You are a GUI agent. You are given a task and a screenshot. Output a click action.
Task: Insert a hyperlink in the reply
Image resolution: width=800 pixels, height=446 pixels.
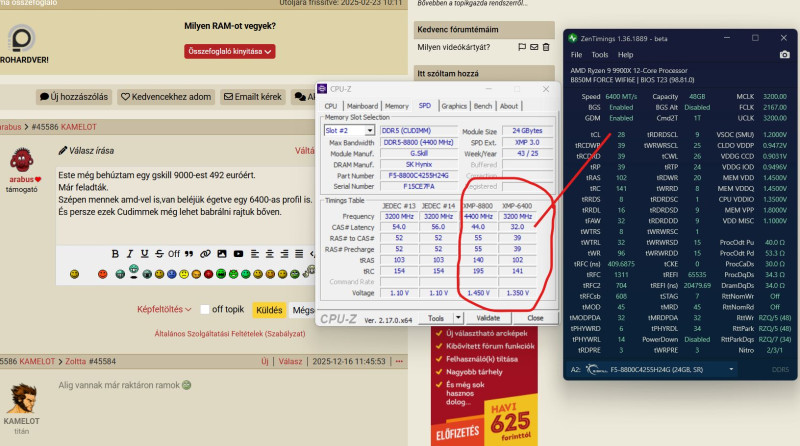(x=205, y=254)
